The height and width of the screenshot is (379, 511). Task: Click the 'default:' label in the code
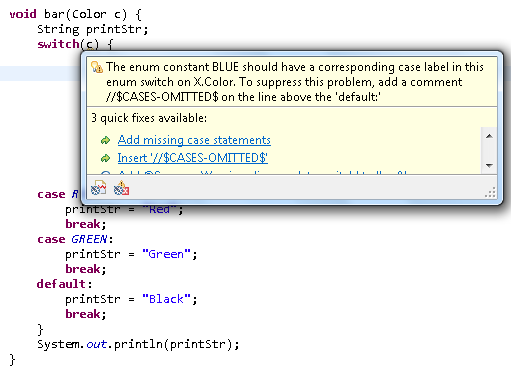64,284
